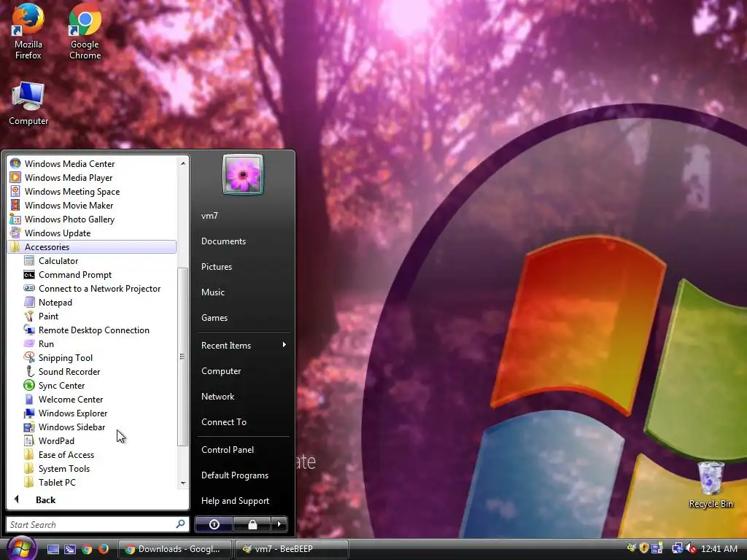Click Show Desktop in Quick Launch
The image size is (747, 560).
[53, 549]
